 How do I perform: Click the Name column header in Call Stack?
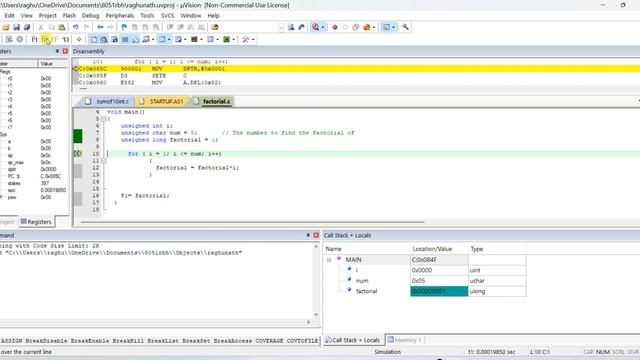point(367,249)
